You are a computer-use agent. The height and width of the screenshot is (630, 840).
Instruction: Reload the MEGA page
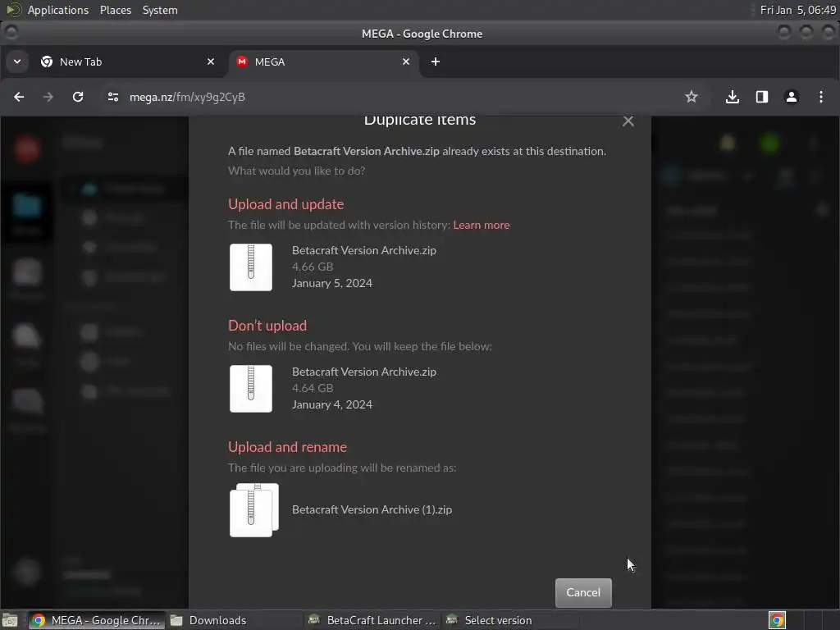78,97
